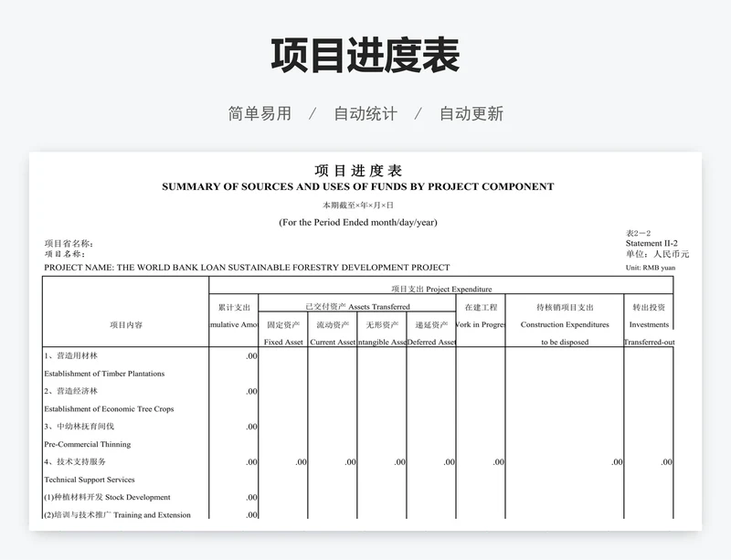The height and width of the screenshot is (560, 731).
Task: Click the .00 Fixed Asset cell for 技术支持服务
Action: click(x=302, y=462)
